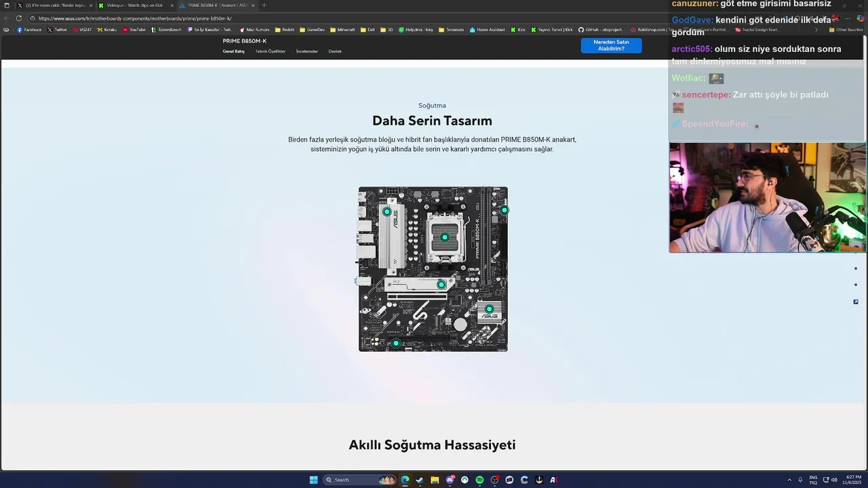Open Spotify from the taskbar
868x488 pixels.
(x=479, y=480)
